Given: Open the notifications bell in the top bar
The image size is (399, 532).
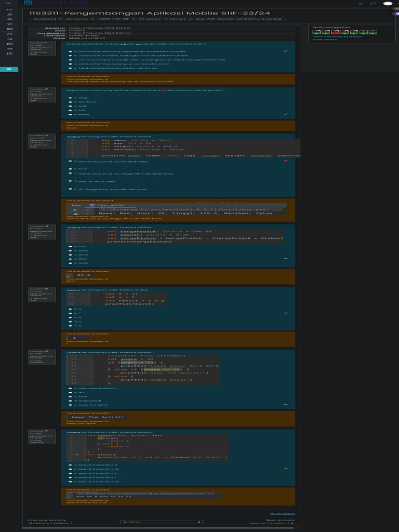Looking at the screenshot, I should coord(361,3).
